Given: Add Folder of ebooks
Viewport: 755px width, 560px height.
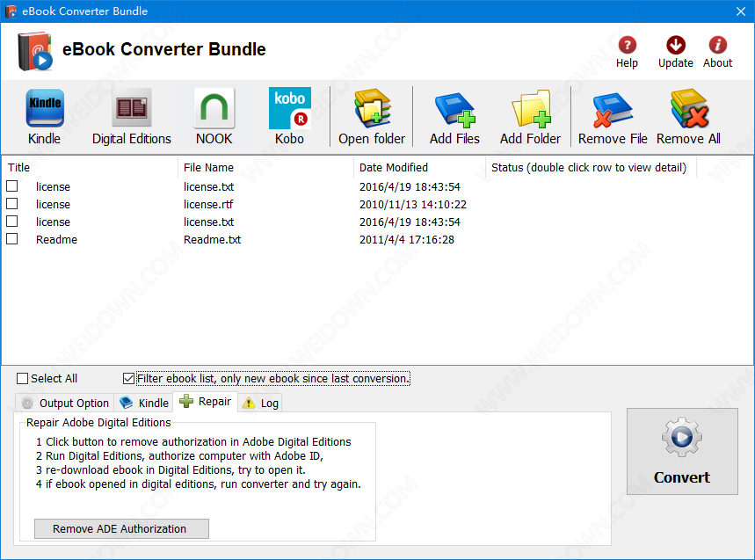Looking at the screenshot, I should point(530,117).
